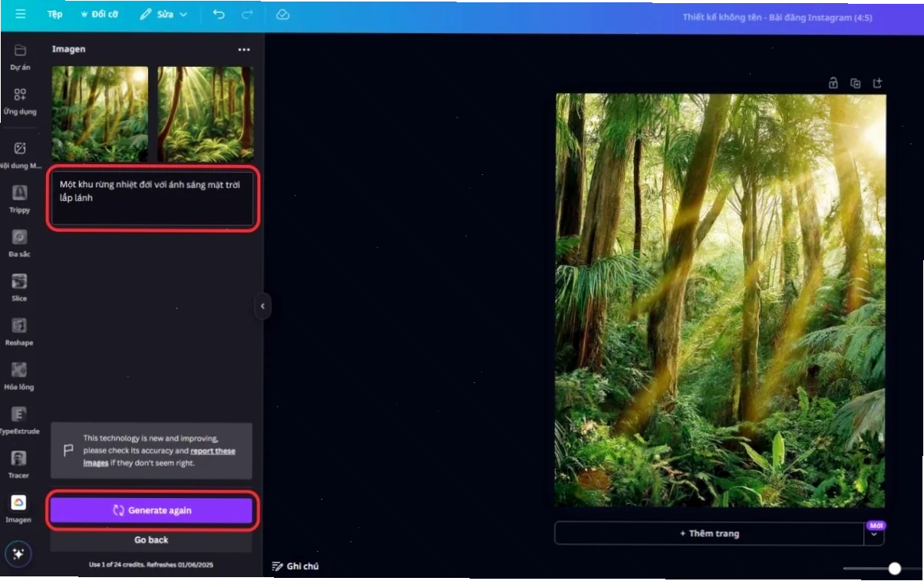Click the design title Thiết kế không tên
The height and width of the screenshot is (581, 924).
[x=777, y=17]
